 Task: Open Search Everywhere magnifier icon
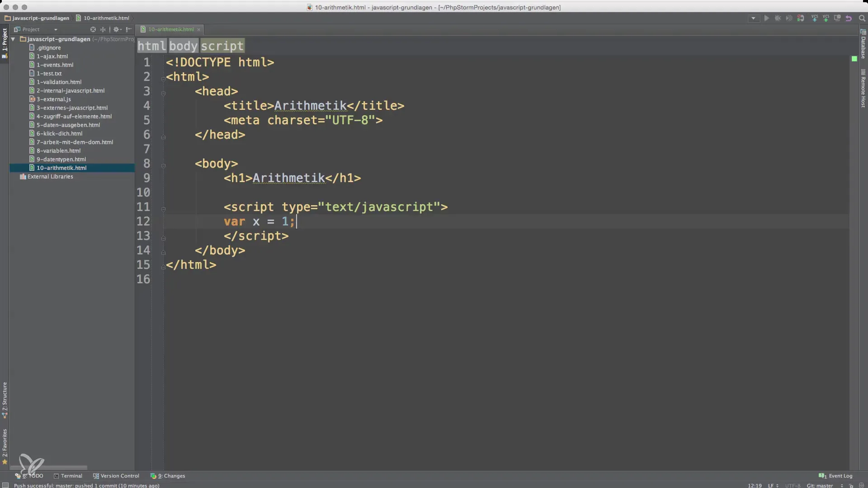pos(862,19)
